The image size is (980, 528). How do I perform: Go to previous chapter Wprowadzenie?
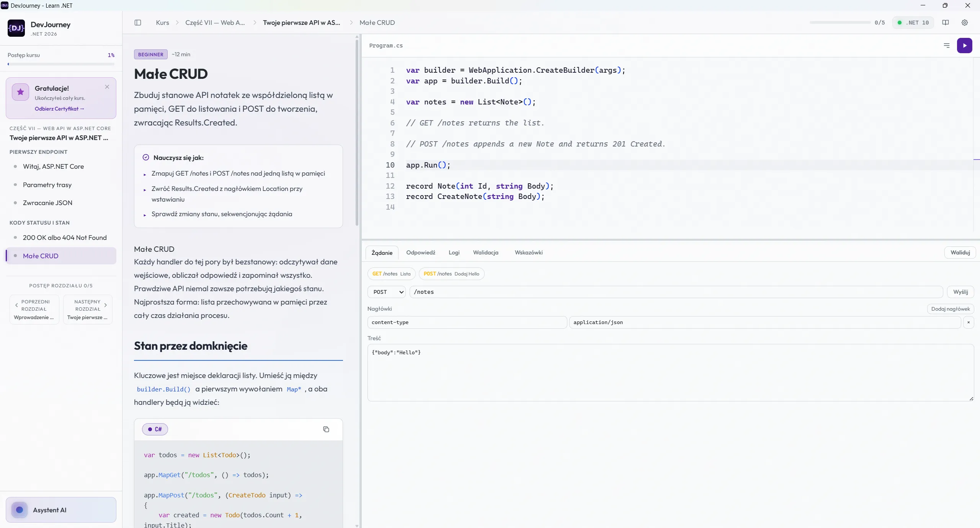point(34,310)
